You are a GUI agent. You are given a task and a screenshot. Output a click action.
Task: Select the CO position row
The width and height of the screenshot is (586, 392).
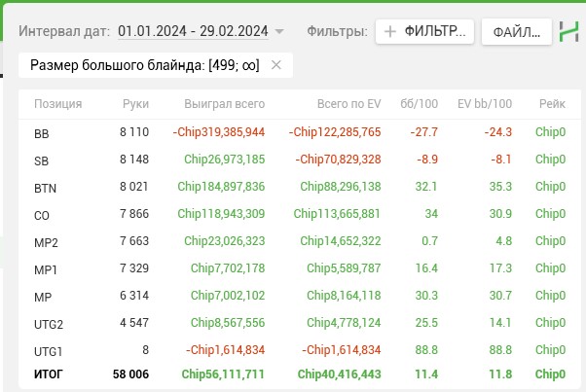coord(300,214)
